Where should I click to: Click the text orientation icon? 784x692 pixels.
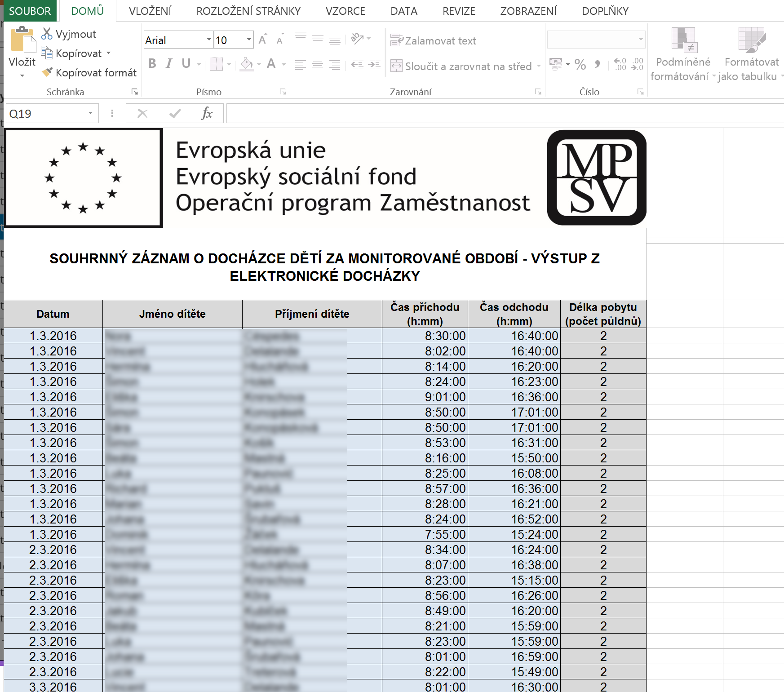coord(357,38)
